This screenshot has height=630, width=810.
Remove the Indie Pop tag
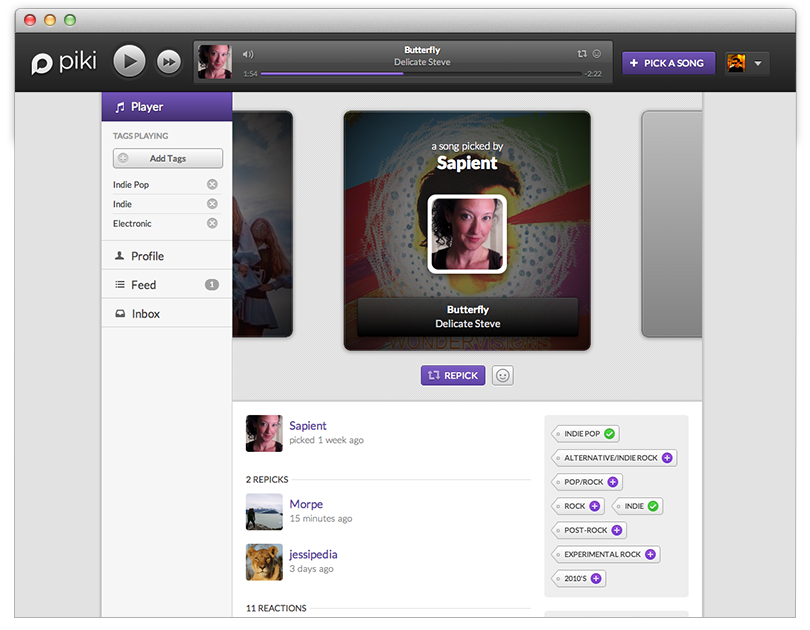pos(212,185)
